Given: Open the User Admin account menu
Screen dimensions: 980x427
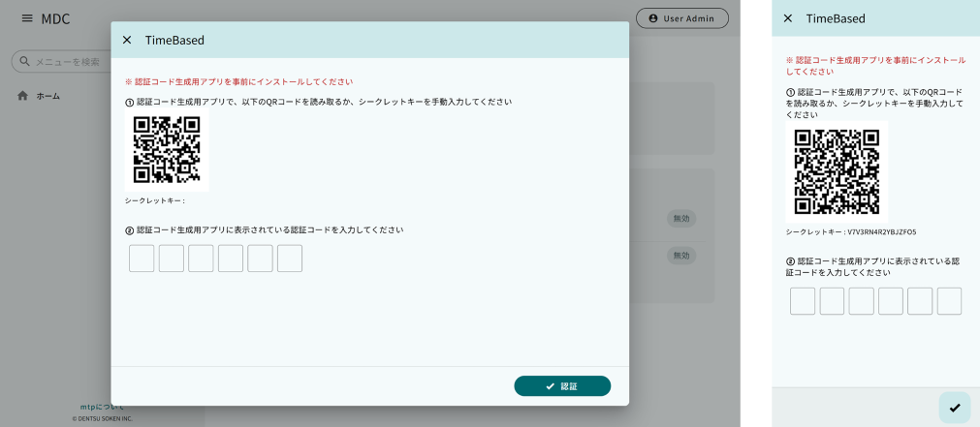Looking at the screenshot, I should click(681, 18).
